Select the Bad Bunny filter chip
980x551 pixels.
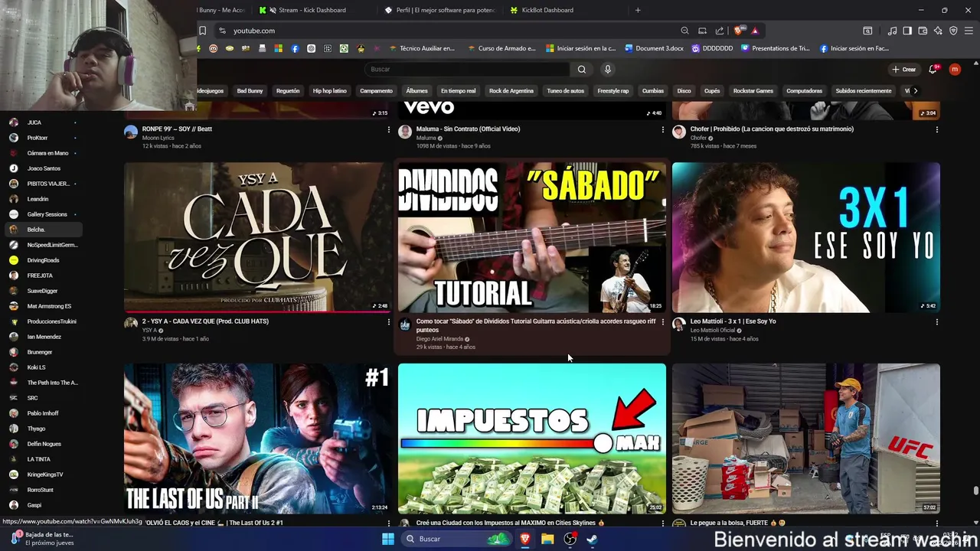250,91
